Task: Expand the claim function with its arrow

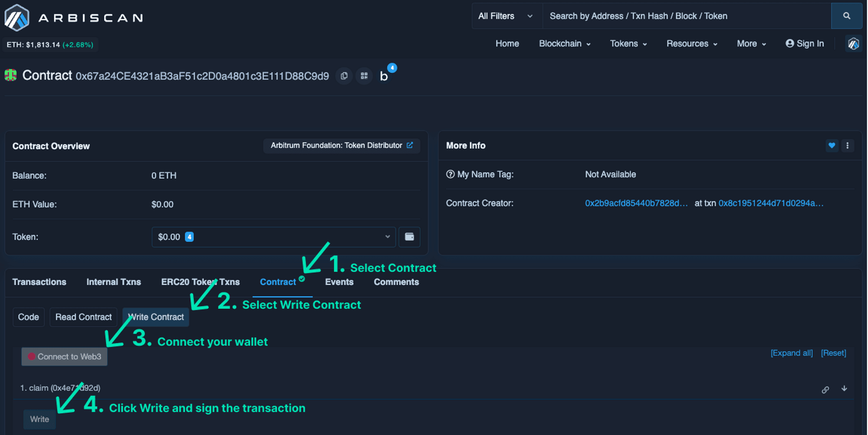Action: [x=845, y=389]
